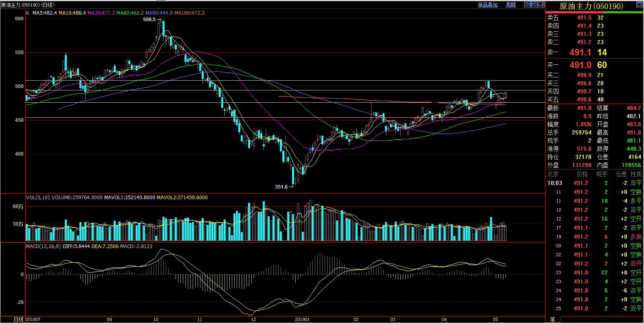Click the 幅度 value 1.85%
The height and width of the screenshot is (323, 644).
coord(584,124)
